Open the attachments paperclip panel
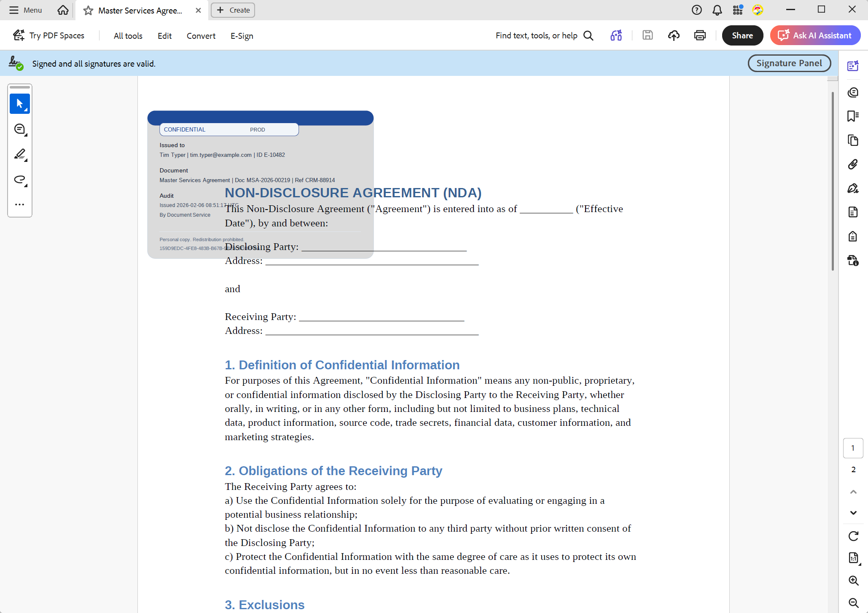 click(853, 164)
